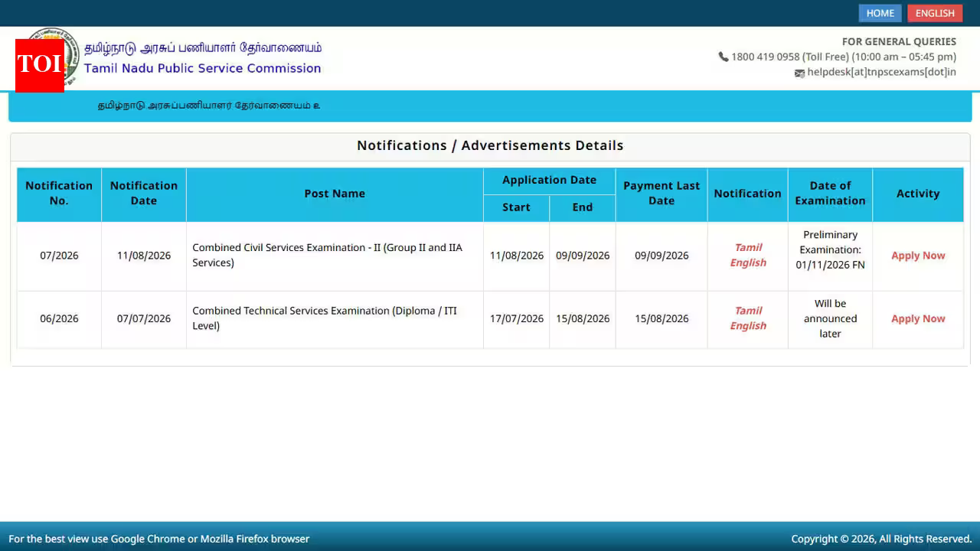Click the helpdesk email address text
This screenshot has height=551, width=980.
coord(881,72)
